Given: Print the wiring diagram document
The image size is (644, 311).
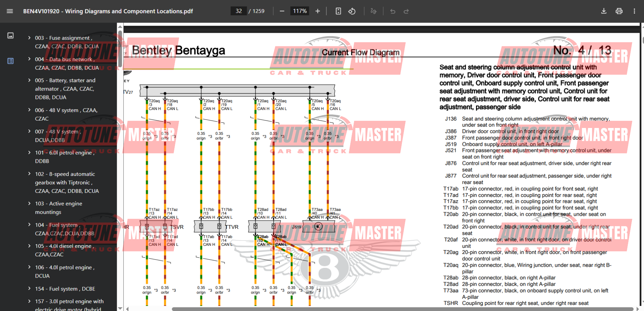Looking at the screenshot, I should coord(619,11).
